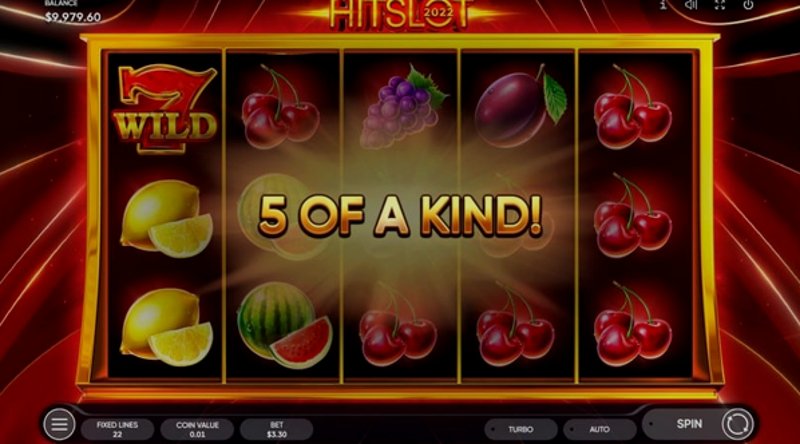The height and width of the screenshot is (444, 800).
Task: Open the Coin Value selector
Action: click(197, 429)
